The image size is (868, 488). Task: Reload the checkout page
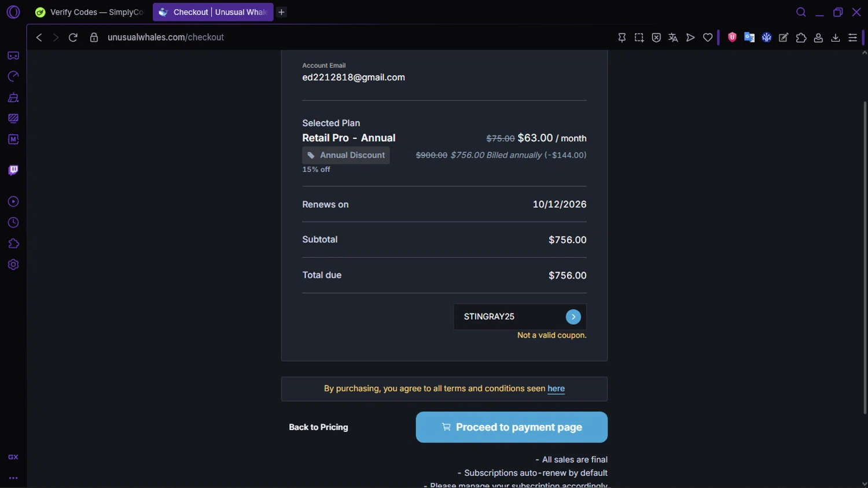coord(73,37)
